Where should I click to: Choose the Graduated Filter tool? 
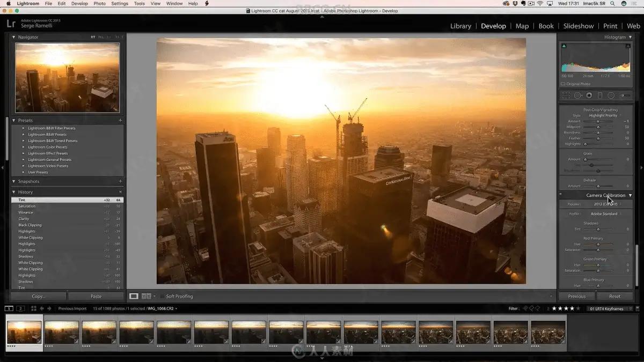600,95
